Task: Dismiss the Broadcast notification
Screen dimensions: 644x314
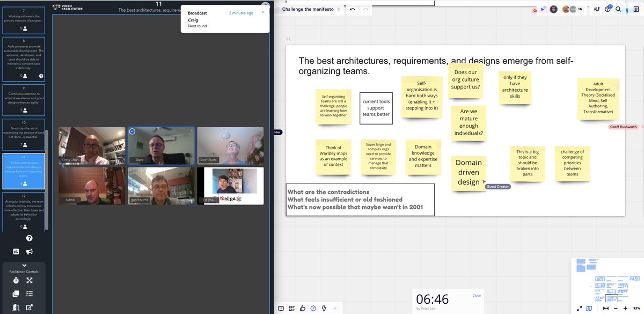Action: (262, 12)
